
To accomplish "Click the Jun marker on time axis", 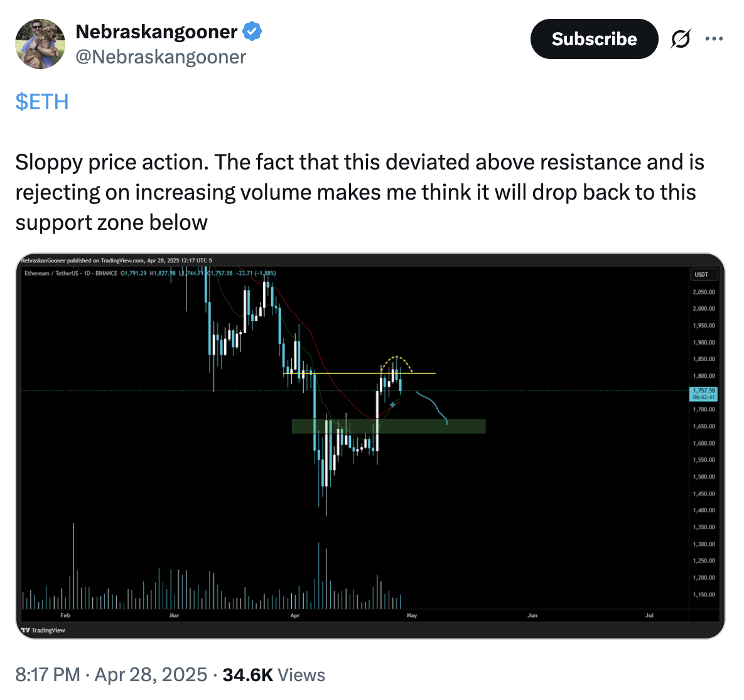I will [532, 615].
